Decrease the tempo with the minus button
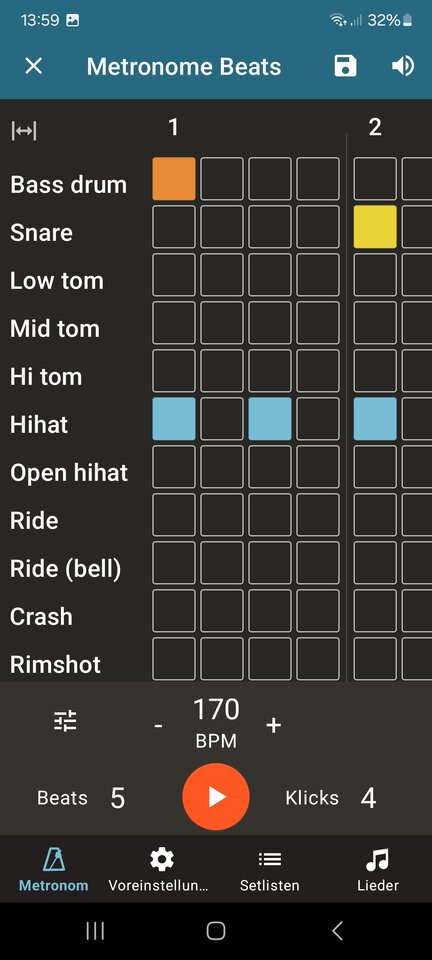The image size is (432, 960). tap(158, 725)
